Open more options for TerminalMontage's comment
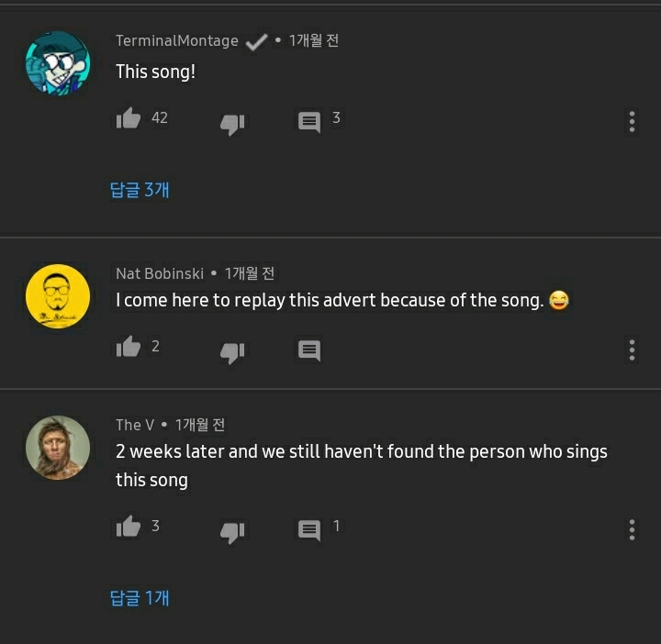Screen dimensions: 661x644 tap(632, 122)
